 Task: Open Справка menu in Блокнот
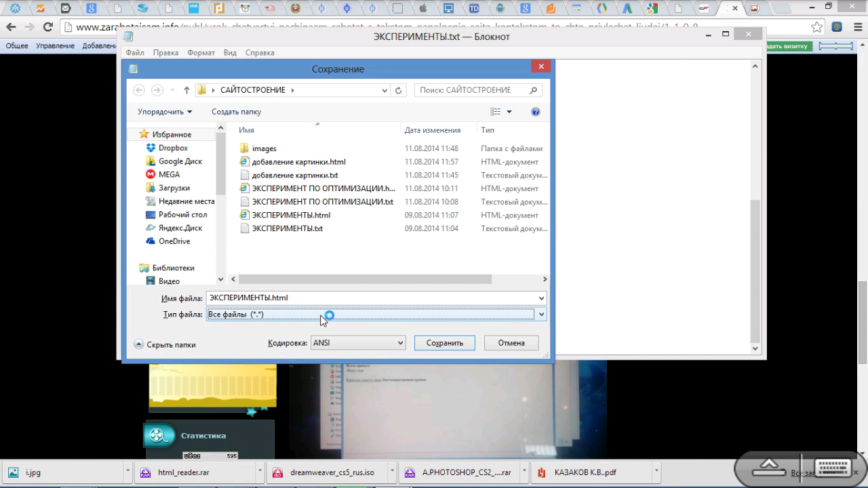[260, 53]
